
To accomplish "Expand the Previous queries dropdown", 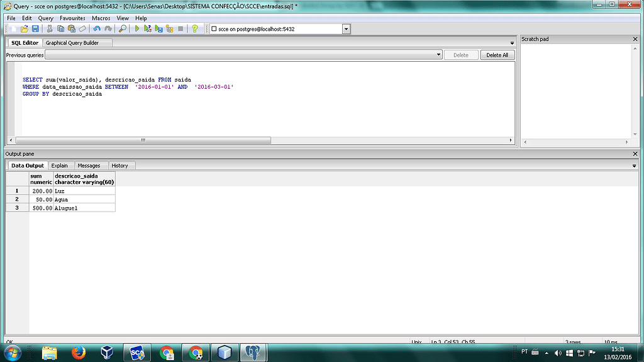I will click(439, 55).
